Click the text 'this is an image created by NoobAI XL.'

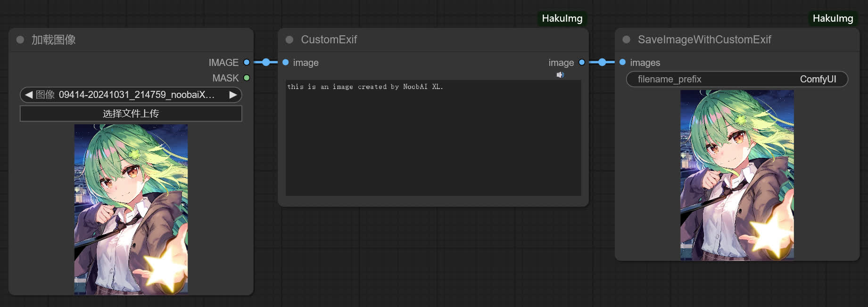coord(365,87)
